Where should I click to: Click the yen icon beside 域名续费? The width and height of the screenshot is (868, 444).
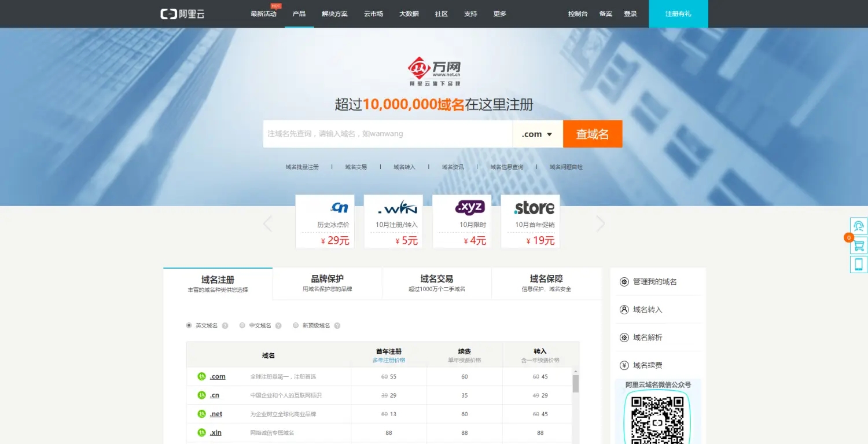624,365
